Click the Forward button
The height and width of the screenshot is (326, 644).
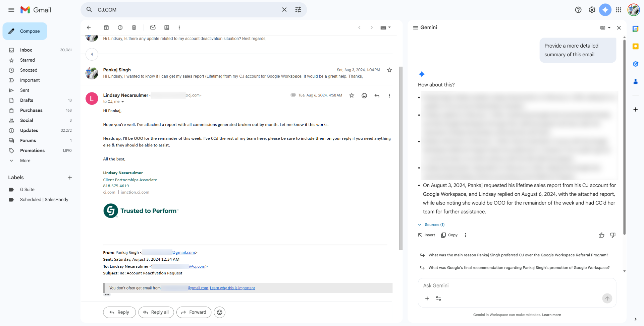pos(194,312)
